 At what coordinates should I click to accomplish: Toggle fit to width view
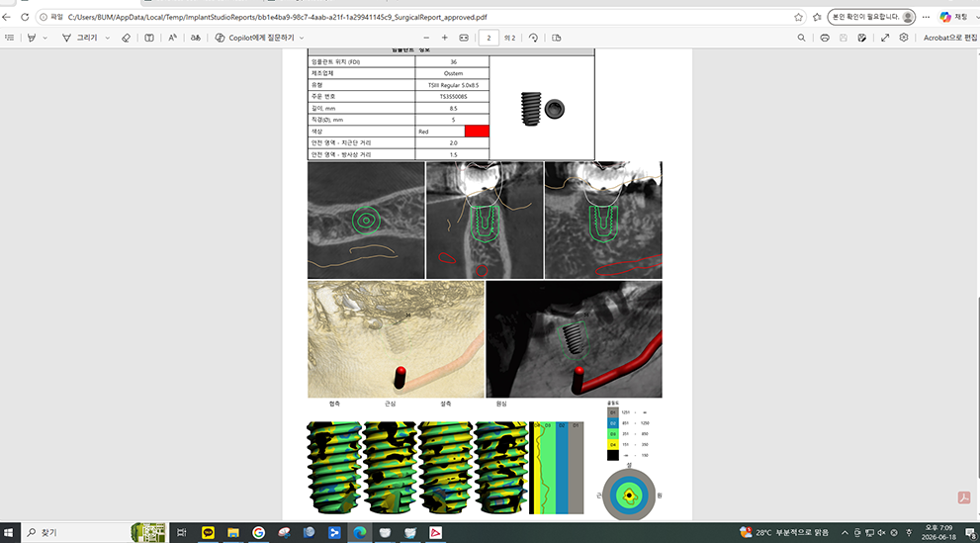coord(464,38)
